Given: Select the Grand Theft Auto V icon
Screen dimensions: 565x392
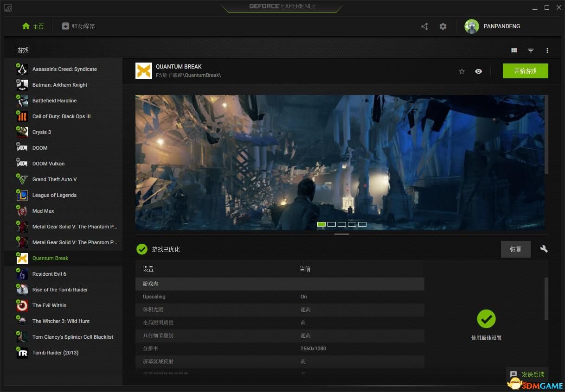Looking at the screenshot, I should click(x=22, y=179).
